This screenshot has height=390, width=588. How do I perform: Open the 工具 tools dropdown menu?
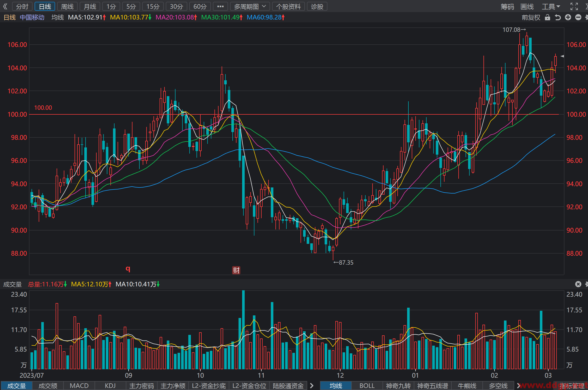551,6
